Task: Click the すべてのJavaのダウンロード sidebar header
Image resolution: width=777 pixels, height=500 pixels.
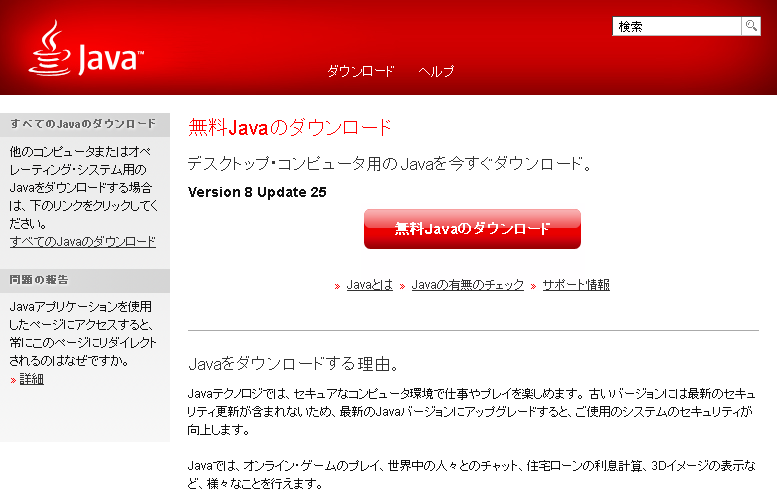Action: pyautogui.click(x=85, y=124)
